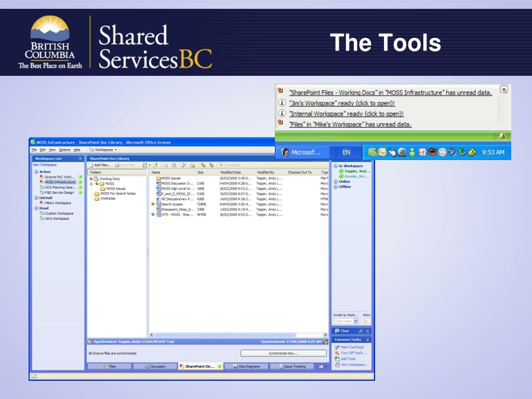The image size is (532, 399).
Task: Open Mike's Workspace in list
Action: (58, 203)
